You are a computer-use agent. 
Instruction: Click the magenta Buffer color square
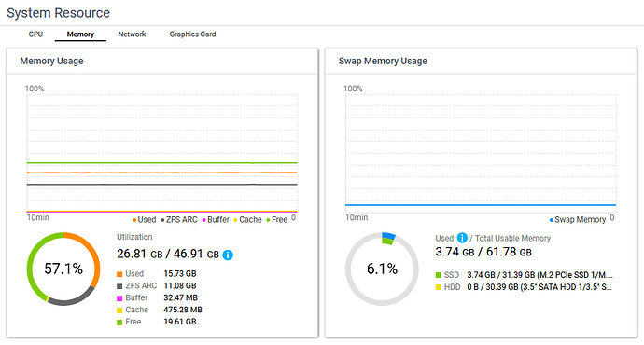pos(119,298)
